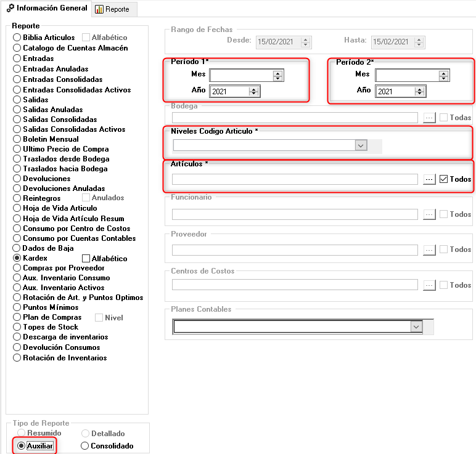Viewport: 476px width, 454px height.
Task: Enable the Kardex Alfabético checkbox
Action: 86,259
